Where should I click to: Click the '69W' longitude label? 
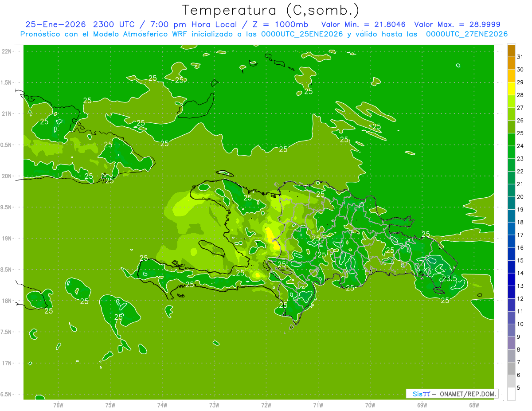tap(422, 405)
